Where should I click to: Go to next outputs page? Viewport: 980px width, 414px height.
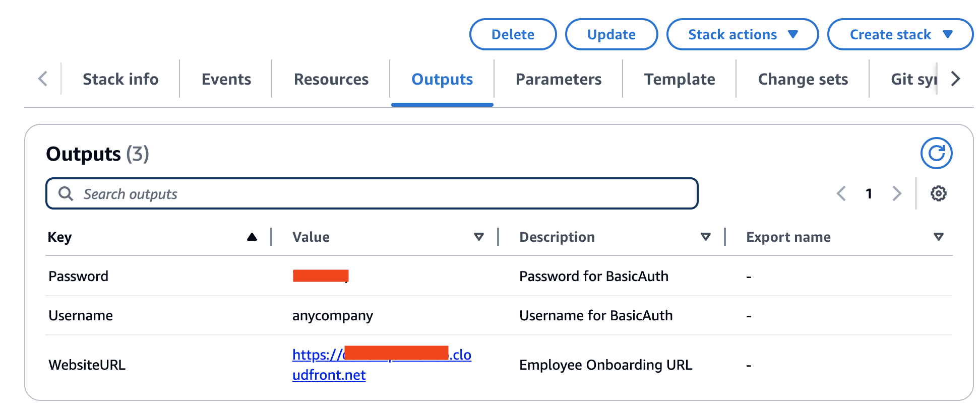pyautogui.click(x=896, y=193)
